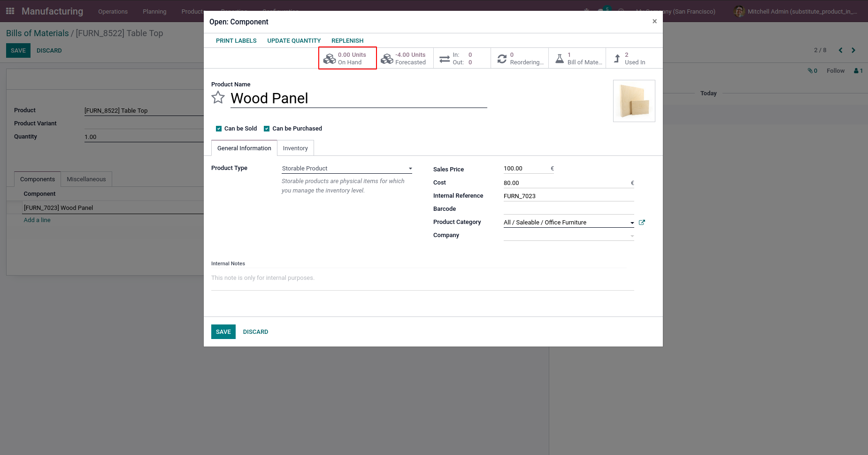Click the Manufacturing app title
This screenshot has height=455, width=868.
point(52,11)
